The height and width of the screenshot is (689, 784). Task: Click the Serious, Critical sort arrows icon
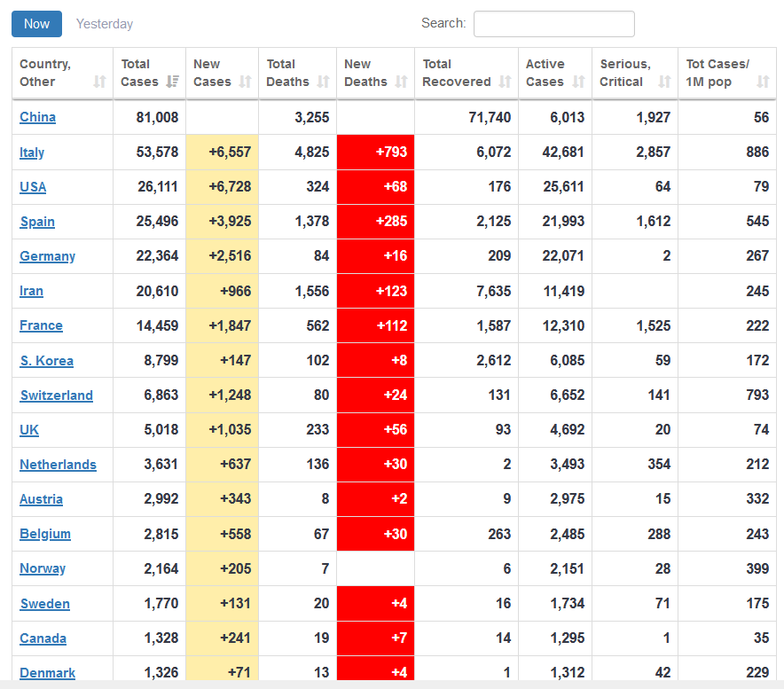click(x=664, y=82)
